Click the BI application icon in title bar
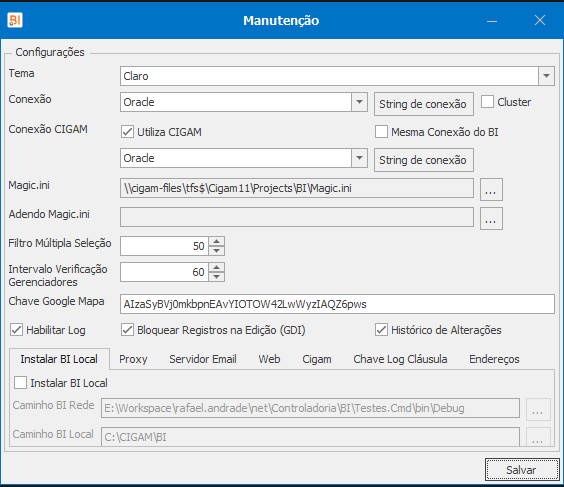Viewport: 564px width, 487px height. [x=15, y=20]
